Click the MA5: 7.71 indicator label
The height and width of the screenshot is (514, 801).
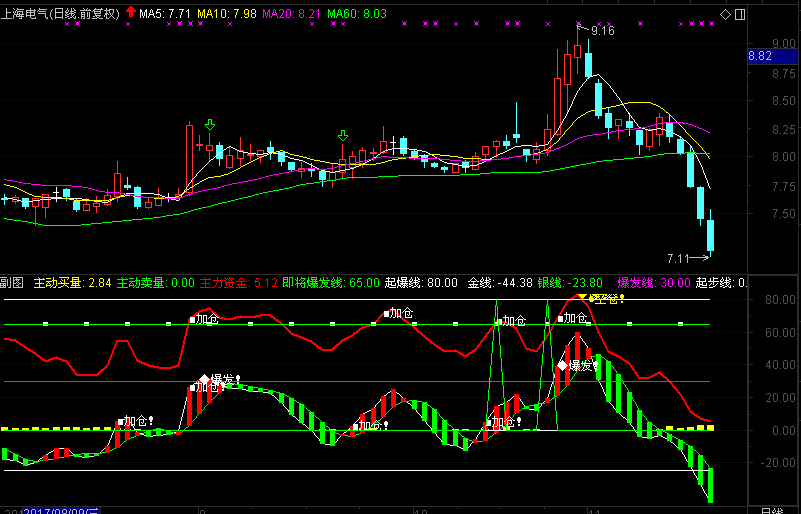pos(165,14)
